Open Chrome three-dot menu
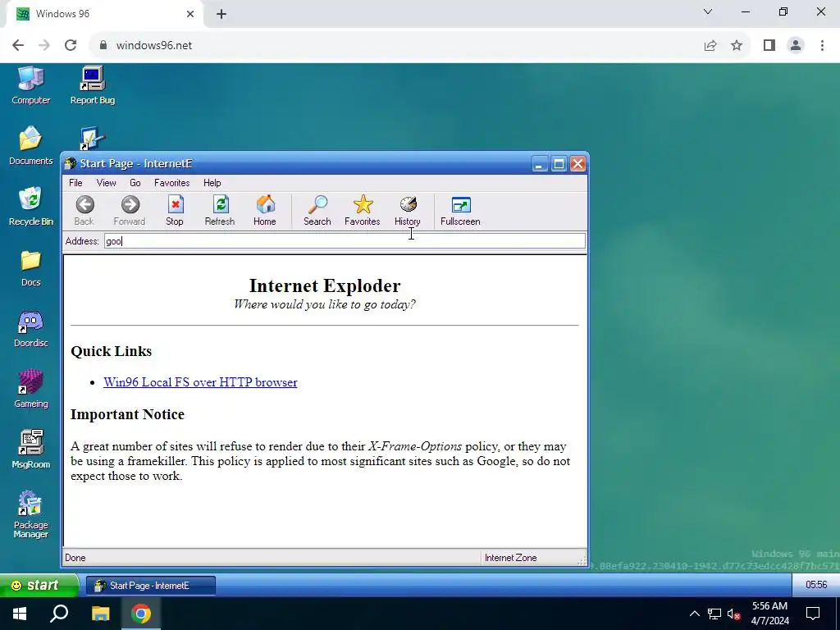The image size is (840, 630). (822, 45)
